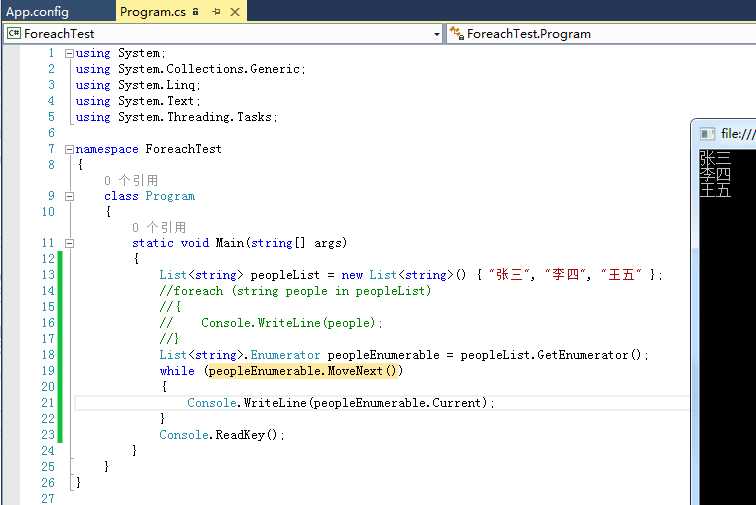Click the "王五" string literal
The image size is (756, 505).
[621, 275]
